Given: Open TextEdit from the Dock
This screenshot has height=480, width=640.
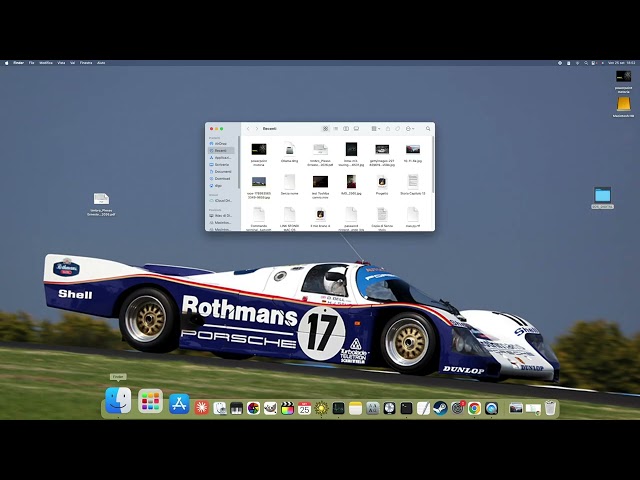Looking at the screenshot, I should point(423,408).
